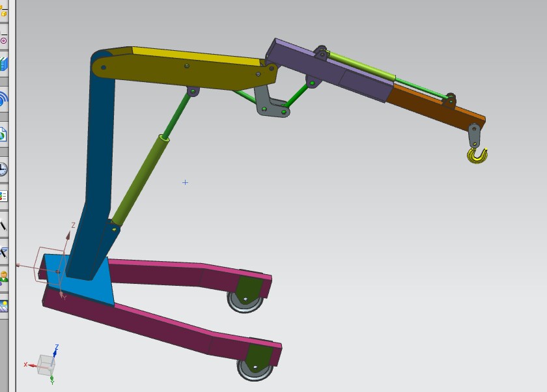This screenshot has width=547, height=392.
Task: Open the colored-dots list palette icon
Action: pos(3,196)
